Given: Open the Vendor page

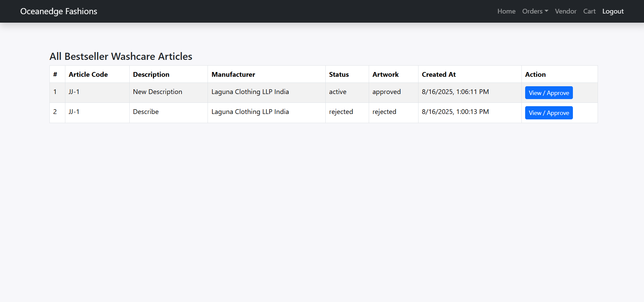Looking at the screenshot, I should [565, 11].
